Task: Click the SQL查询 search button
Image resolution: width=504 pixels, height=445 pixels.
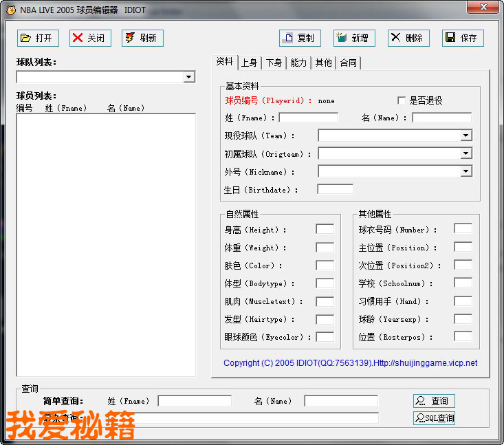Action: 434,418
